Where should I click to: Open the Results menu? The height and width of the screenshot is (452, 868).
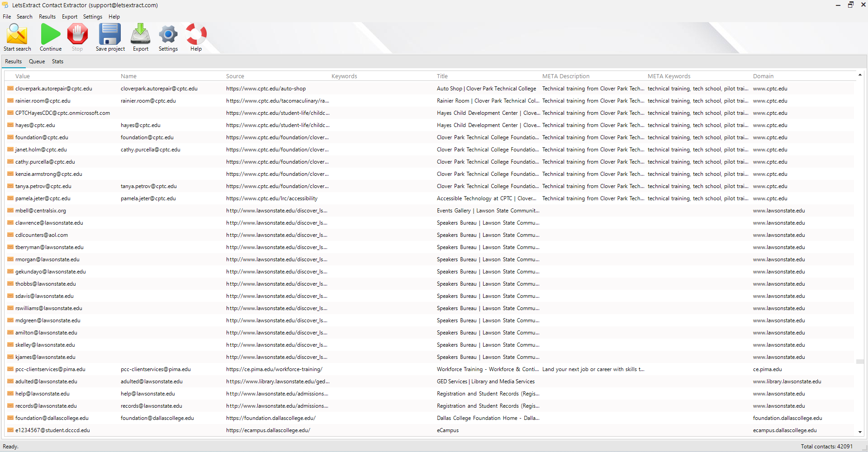[47, 17]
